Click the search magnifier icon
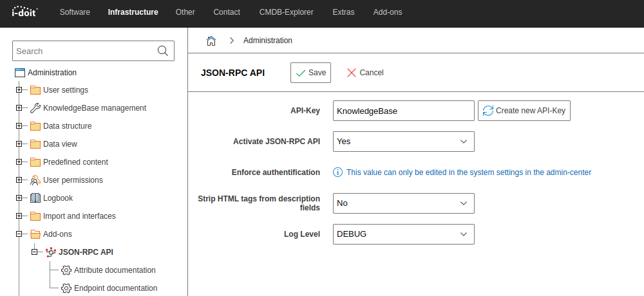Screen dimensions: 644x296 (163, 51)
